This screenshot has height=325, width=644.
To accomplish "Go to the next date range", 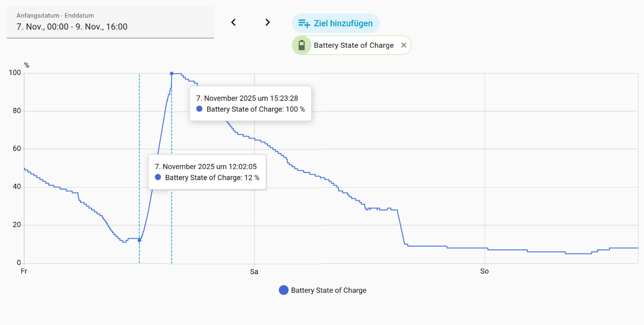I will tap(267, 22).
